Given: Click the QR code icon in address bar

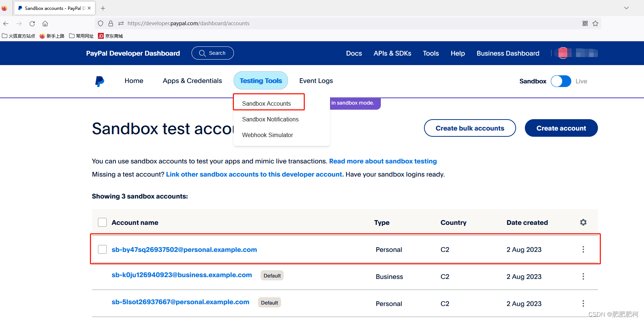Looking at the screenshot, I should pos(585,23).
